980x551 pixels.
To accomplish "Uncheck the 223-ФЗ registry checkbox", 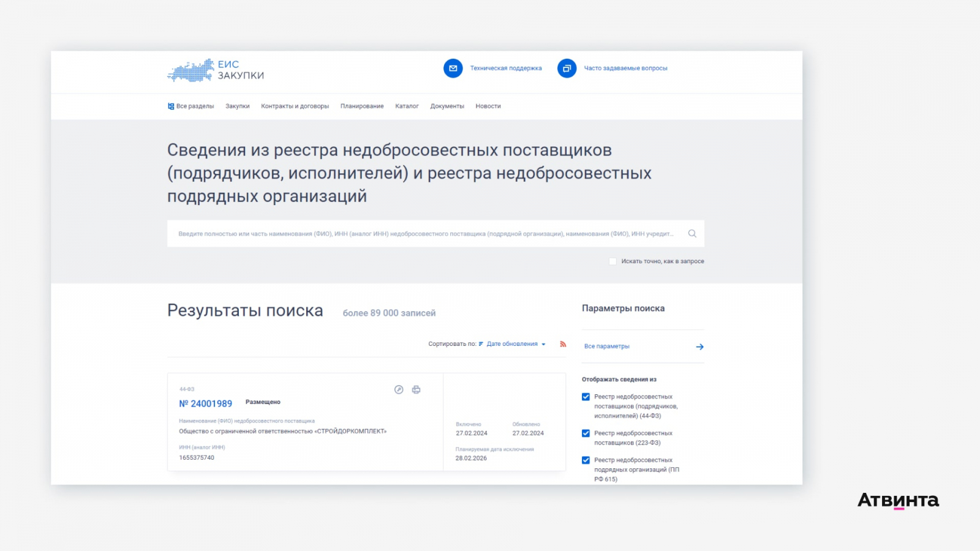I will coord(586,433).
